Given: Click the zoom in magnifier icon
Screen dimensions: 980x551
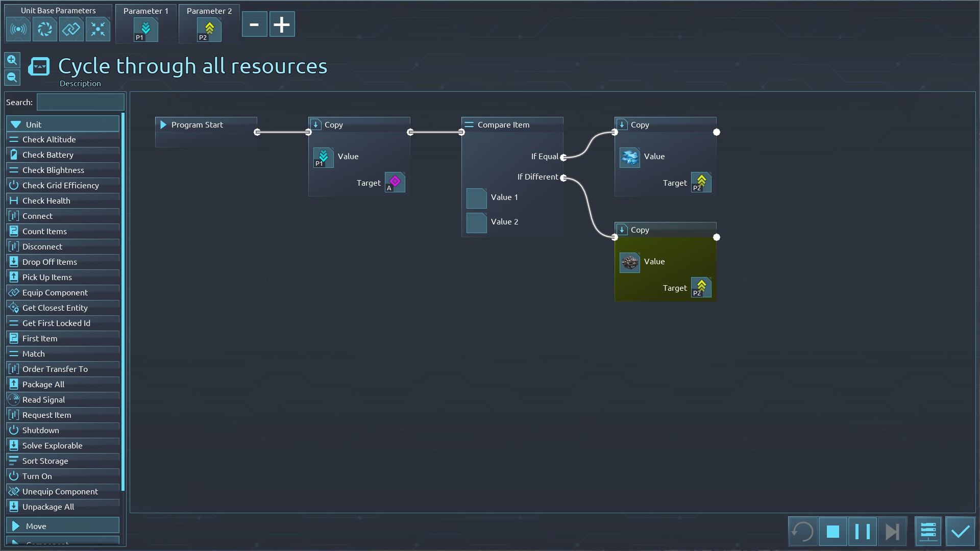Looking at the screenshot, I should point(12,60).
